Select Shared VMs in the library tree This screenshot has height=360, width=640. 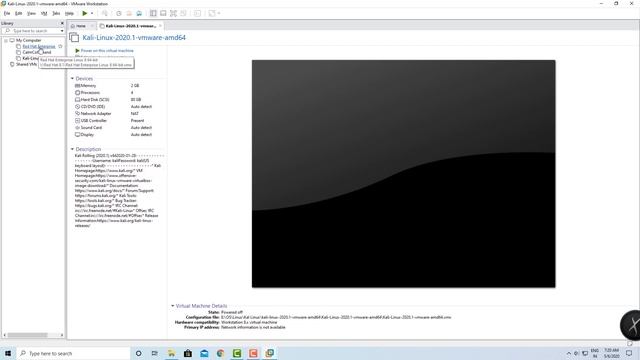click(x=26, y=64)
